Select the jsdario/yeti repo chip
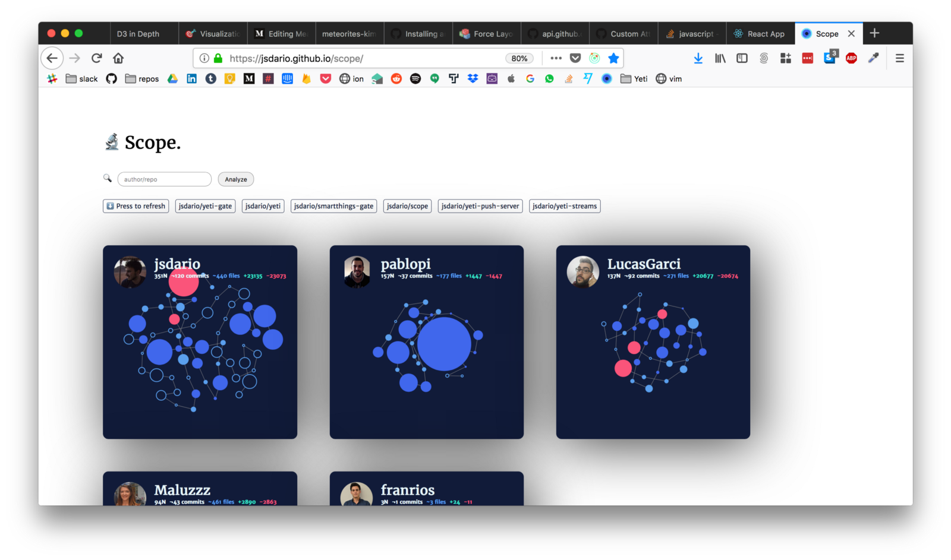The width and height of the screenshot is (951, 560). click(263, 206)
